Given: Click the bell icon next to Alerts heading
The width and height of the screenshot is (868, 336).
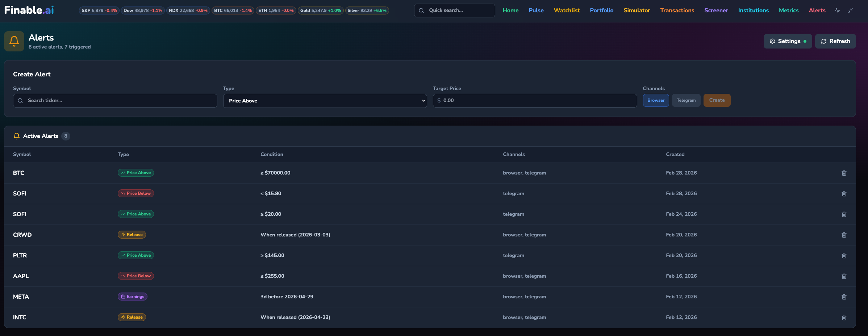Looking at the screenshot, I should coord(14,41).
